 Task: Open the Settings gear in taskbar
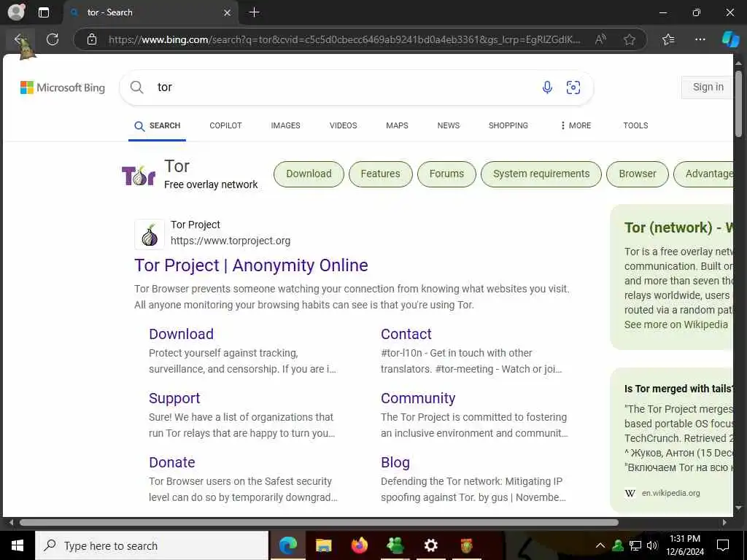[x=430, y=545]
